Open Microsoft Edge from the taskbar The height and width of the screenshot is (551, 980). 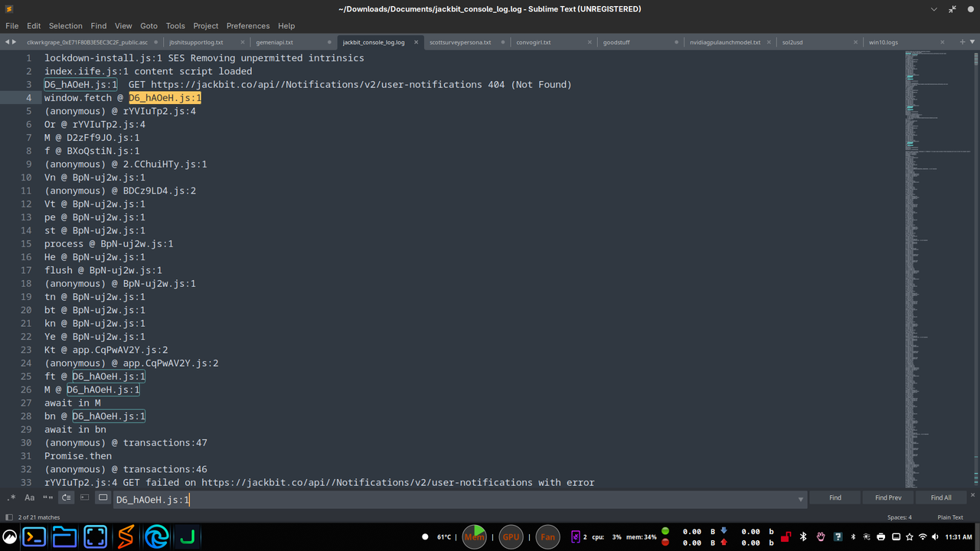click(x=157, y=537)
